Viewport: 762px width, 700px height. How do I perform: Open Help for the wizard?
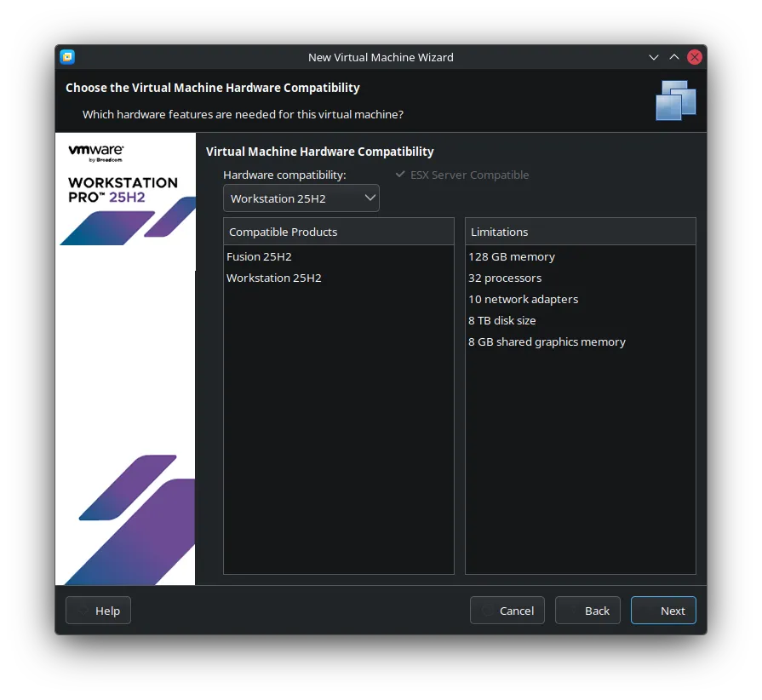tap(98, 611)
